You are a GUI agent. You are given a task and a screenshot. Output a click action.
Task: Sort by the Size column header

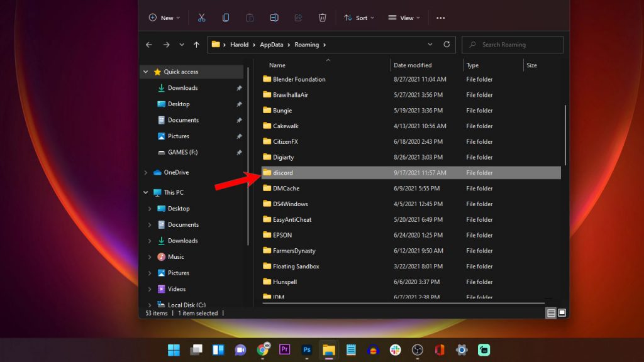point(531,65)
